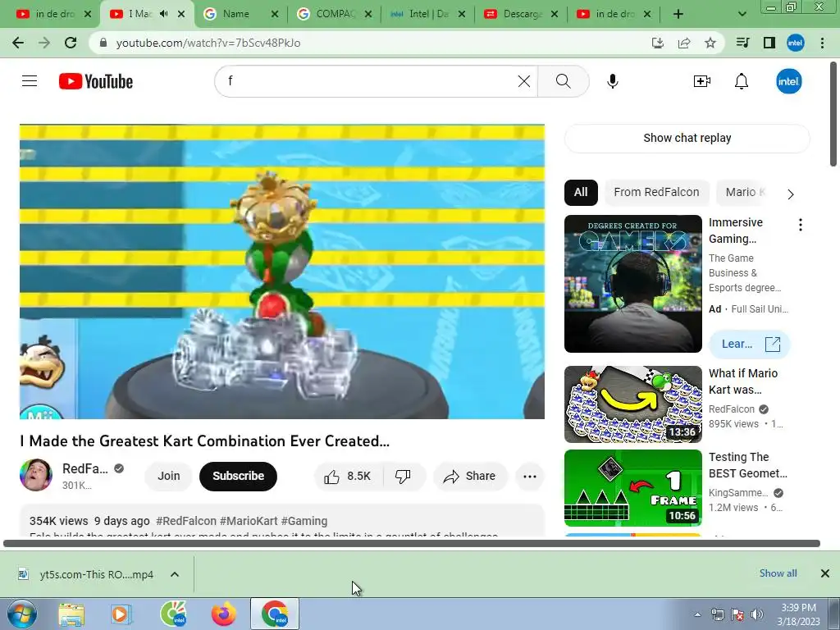The image size is (840, 630).
Task: Open the notifications bell
Action: coord(742,81)
